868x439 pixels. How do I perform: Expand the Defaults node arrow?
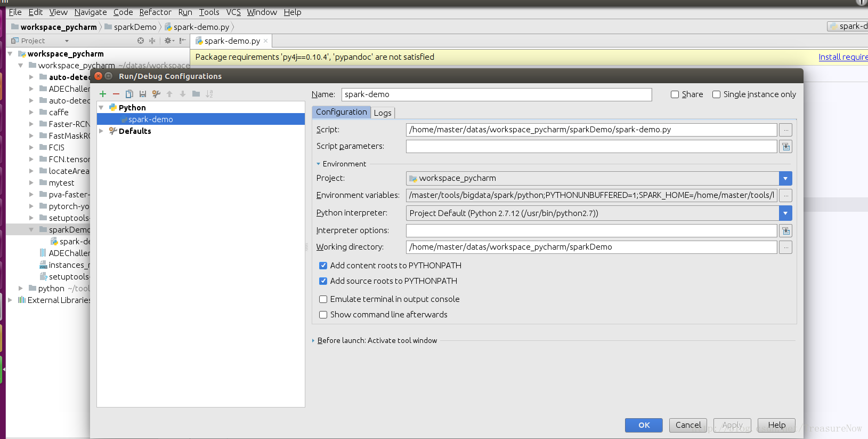pos(101,131)
